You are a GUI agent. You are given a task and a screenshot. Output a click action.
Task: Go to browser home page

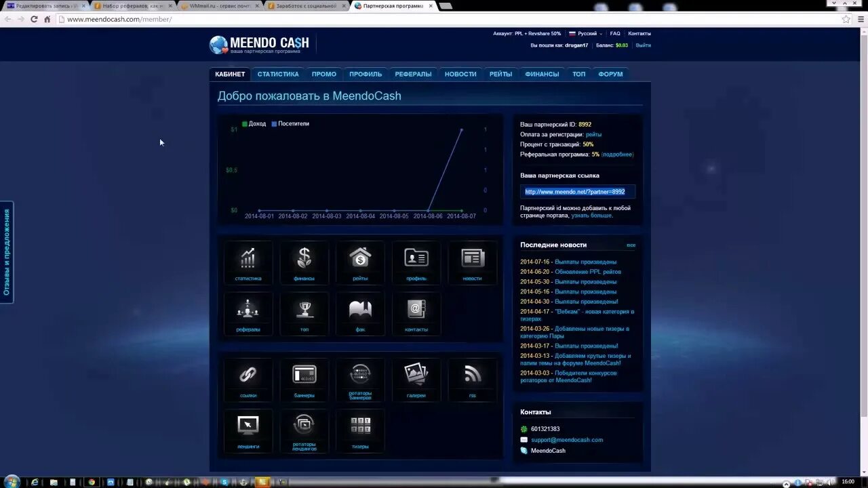47,19
